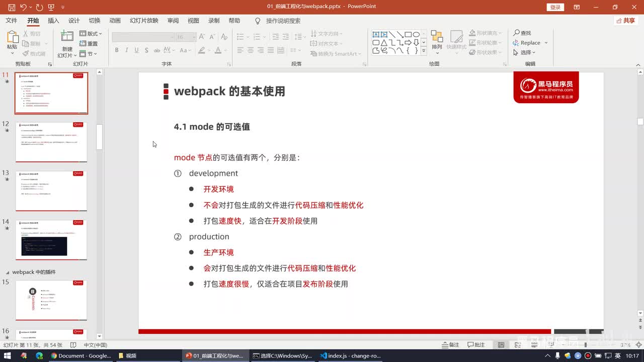Click the bullets list icon

(x=240, y=37)
